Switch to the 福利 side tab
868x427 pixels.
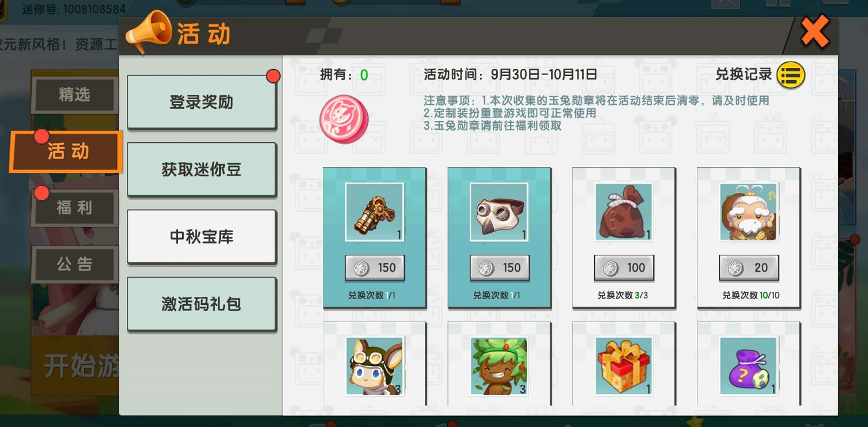[x=75, y=207]
